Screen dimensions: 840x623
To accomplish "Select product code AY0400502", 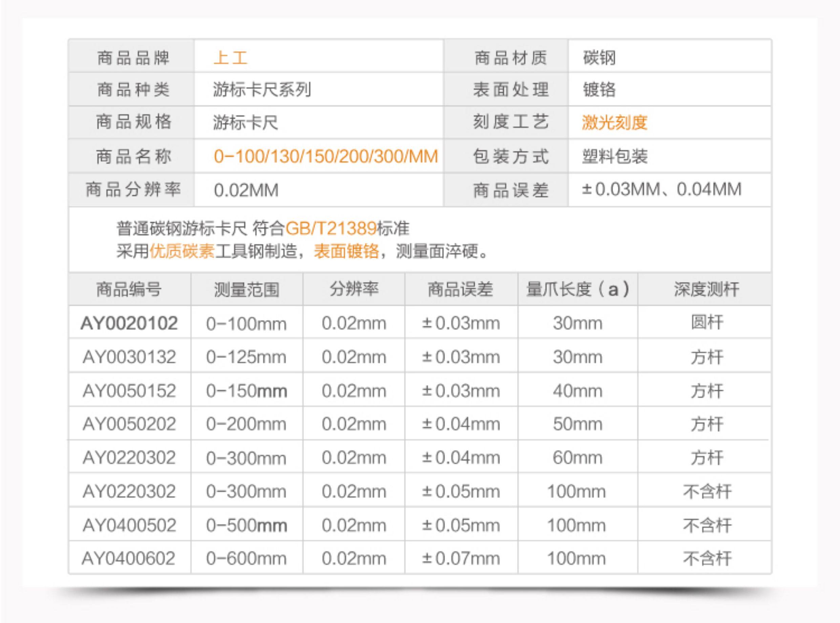I will click(129, 525).
